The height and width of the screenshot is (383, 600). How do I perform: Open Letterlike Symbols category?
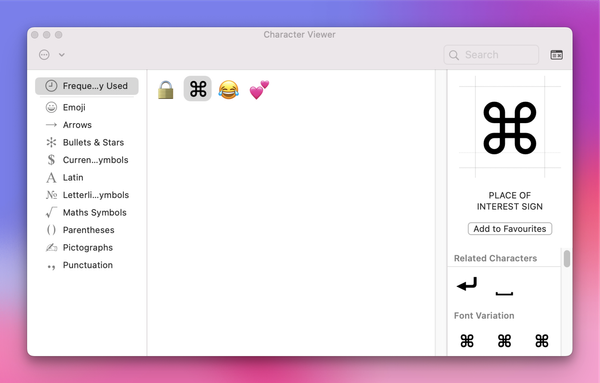(87, 195)
